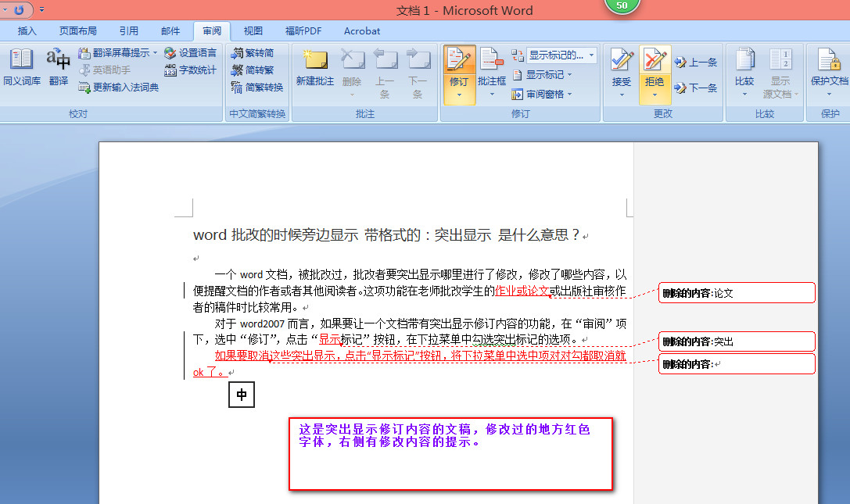Jump to next change (下一条) in the Changes group
Viewport: 850px width, 504px height.
[x=696, y=88]
